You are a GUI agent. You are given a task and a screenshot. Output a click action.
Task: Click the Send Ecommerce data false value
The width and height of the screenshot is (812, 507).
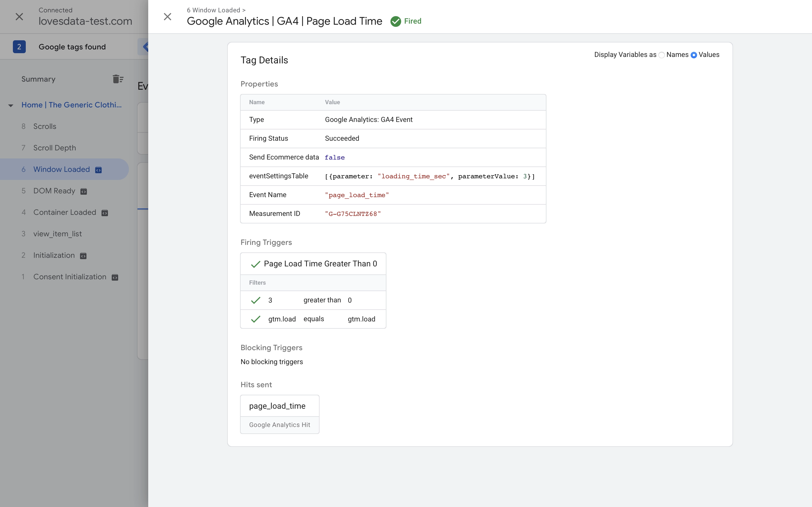[x=335, y=158]
